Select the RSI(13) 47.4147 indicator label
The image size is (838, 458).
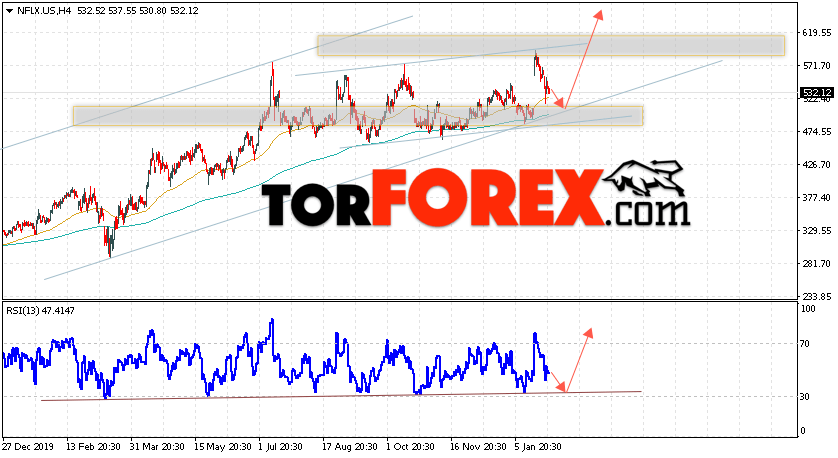pos(40,310)
